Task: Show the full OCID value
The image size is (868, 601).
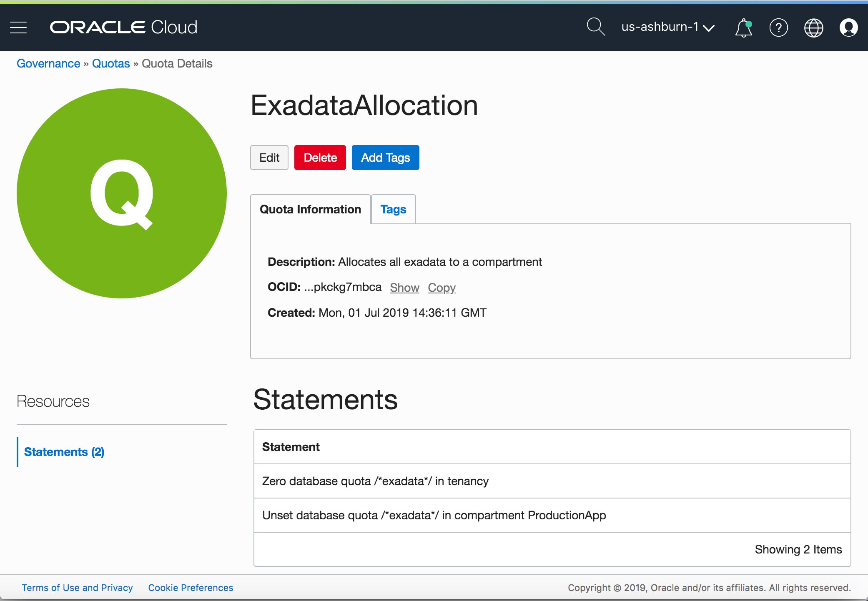Action: pos(404,287)
